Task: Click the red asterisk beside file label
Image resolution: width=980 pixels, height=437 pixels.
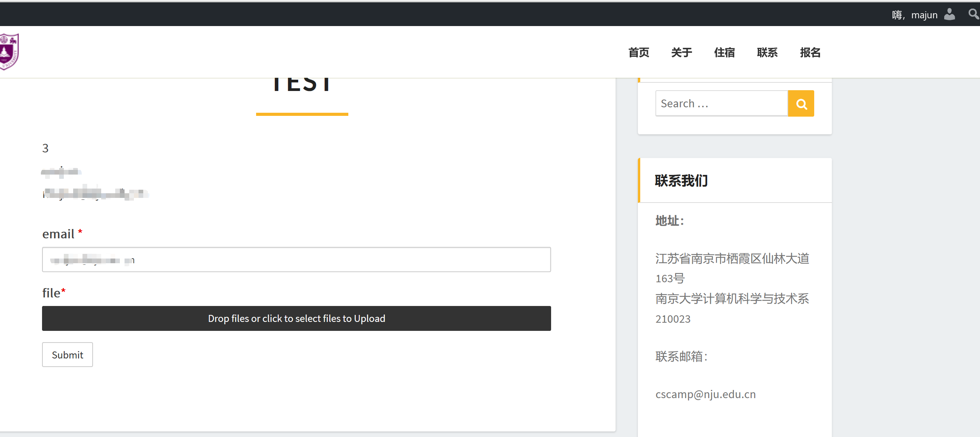Action: (63, 290)
